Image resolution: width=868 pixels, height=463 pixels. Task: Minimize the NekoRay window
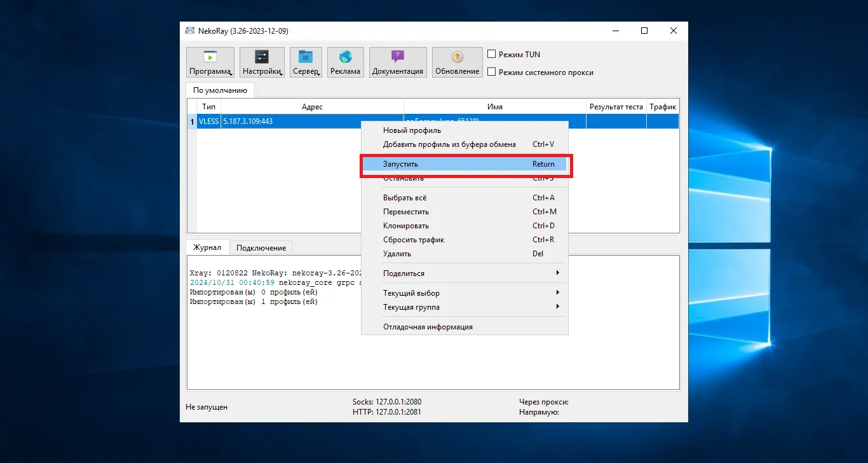point(615,31)
